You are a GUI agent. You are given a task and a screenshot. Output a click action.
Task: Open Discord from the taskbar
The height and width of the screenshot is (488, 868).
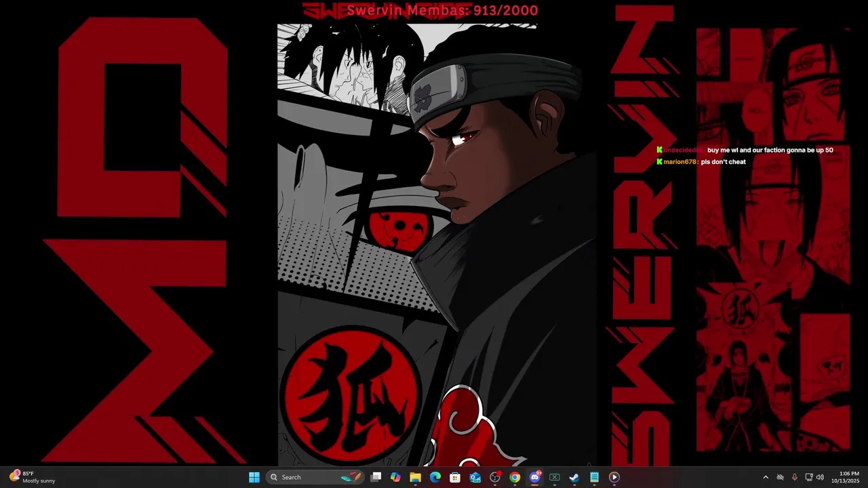534,477
